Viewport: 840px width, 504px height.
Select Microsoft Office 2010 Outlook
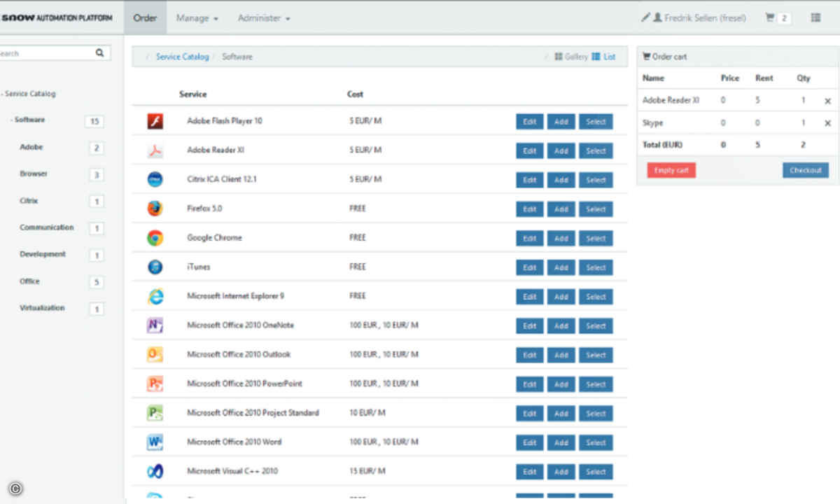(596, 355)
